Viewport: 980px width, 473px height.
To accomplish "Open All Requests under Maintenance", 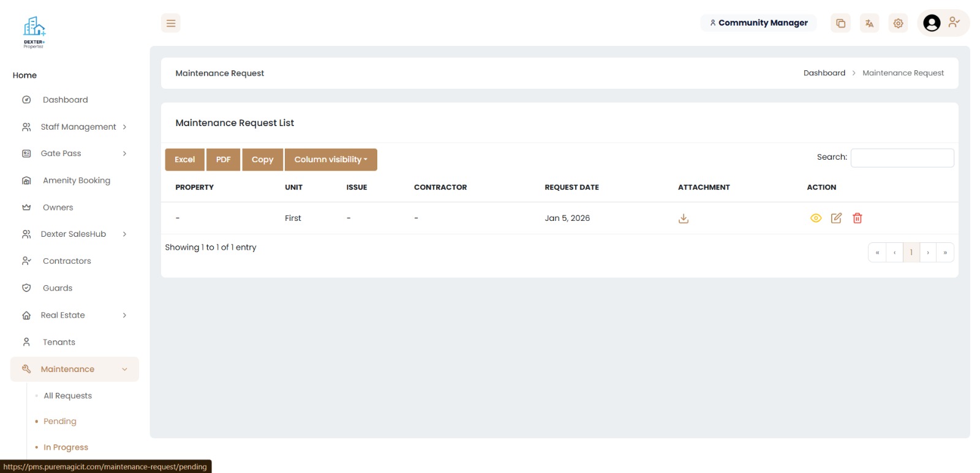I will pyautogui.click(x=67, y=396).
